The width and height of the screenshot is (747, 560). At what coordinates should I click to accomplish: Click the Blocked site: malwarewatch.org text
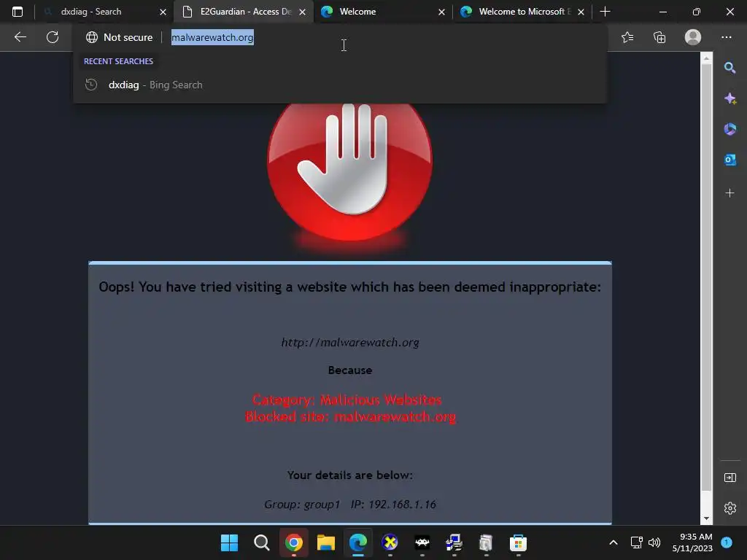click(x=350, y=416)
